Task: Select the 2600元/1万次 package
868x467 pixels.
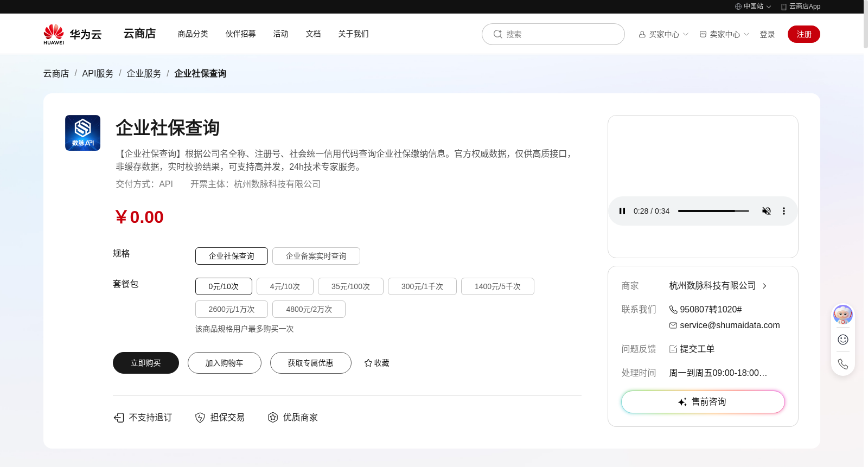Action: [232, 309]
